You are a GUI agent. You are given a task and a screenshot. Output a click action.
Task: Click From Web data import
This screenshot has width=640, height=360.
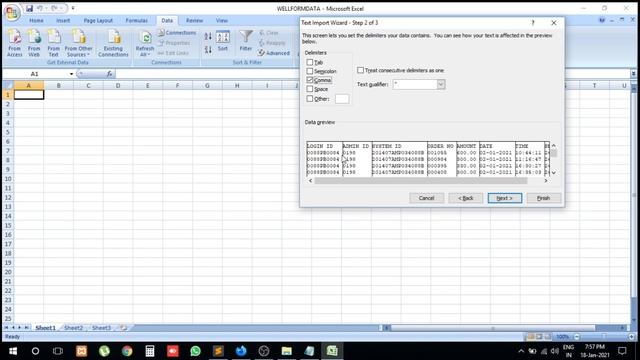point(34,43)
